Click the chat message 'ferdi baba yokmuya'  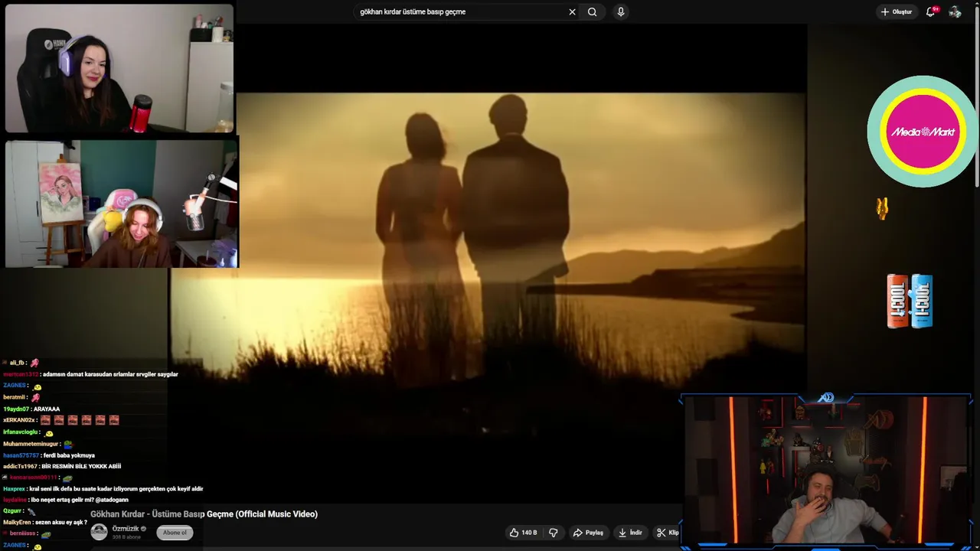click(x=69, y=455)
